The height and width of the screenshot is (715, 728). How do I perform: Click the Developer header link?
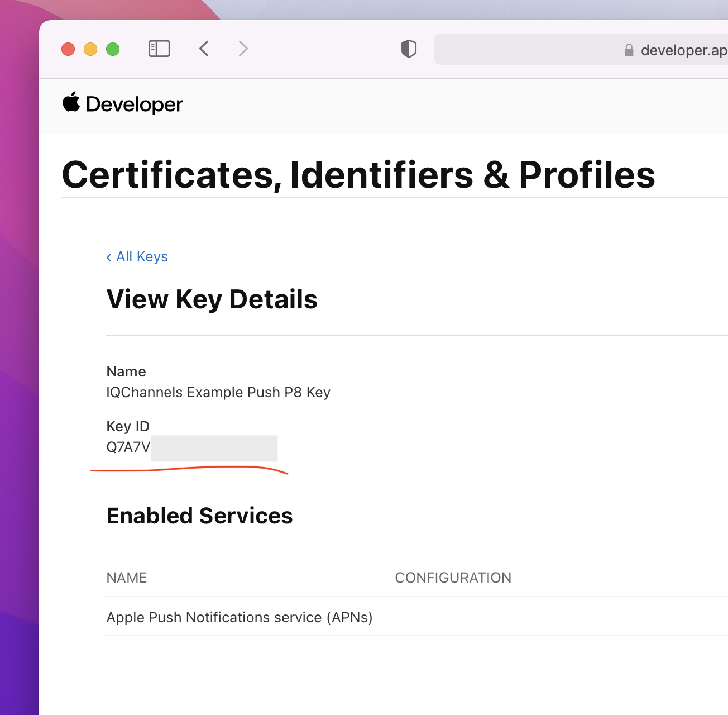pyautogui.click(x=134, y=104)
